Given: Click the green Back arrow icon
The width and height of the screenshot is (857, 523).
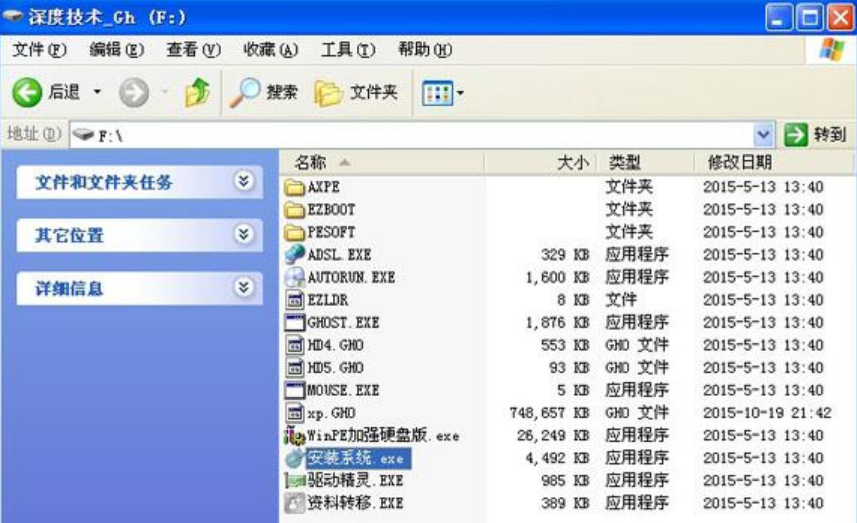Looking at the screenshot, I should click(27, 92).
